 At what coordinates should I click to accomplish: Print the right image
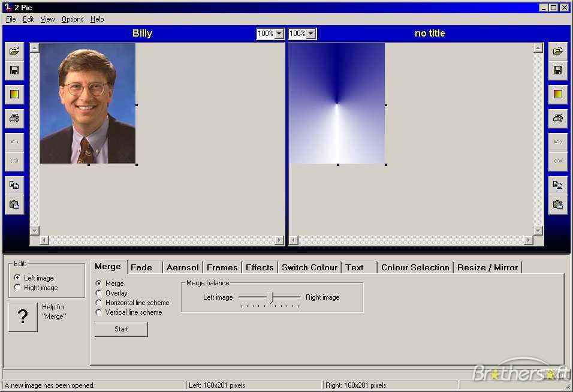point(557,118)
